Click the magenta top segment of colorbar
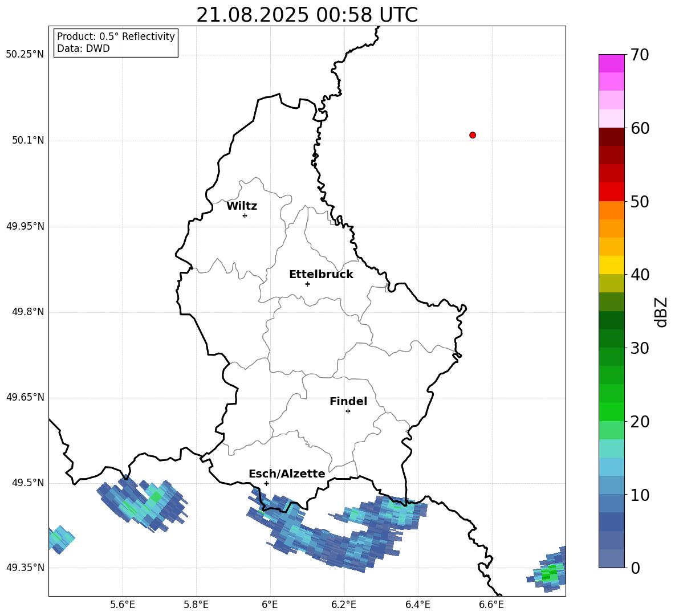 [611, 63]
